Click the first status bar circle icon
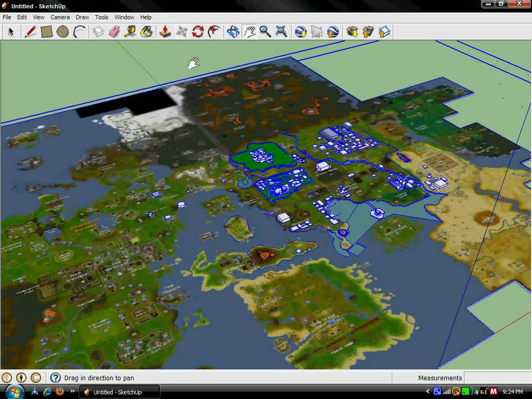The width and height of the screenshot is (532, 399). (7, 377)
